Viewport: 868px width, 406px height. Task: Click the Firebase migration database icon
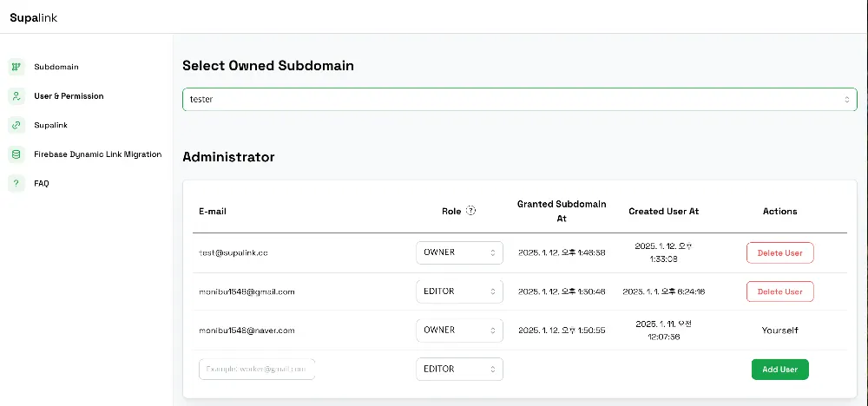pos(16,154)
